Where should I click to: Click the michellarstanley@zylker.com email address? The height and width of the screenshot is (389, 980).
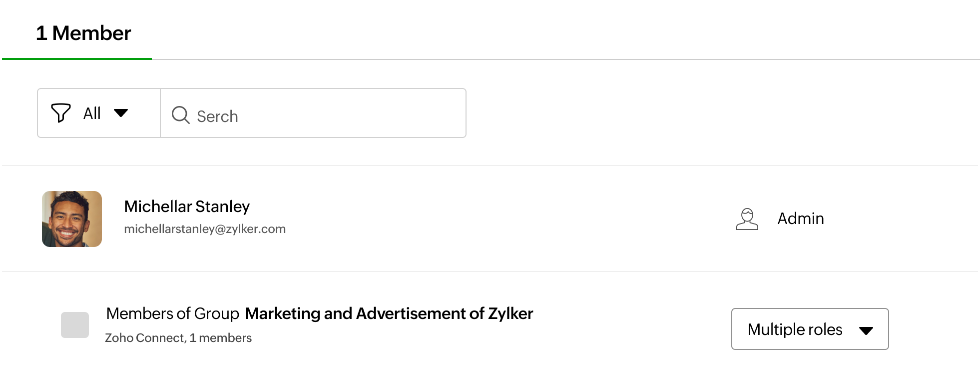205,229
